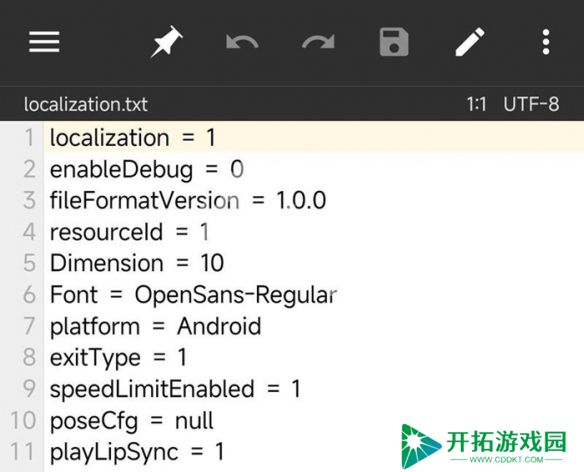This screenshot has width=584, height=472.
Task: Select line number 9 in gutter
Action: pos(29,389)
